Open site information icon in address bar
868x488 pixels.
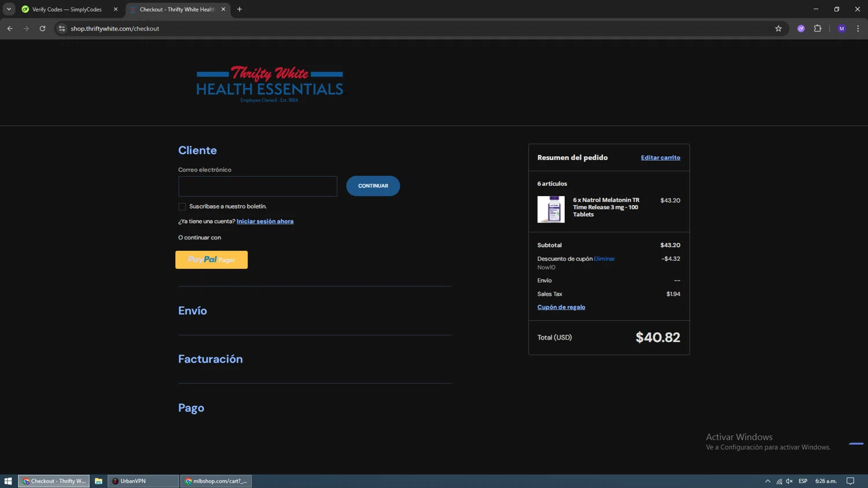point(62,28)
